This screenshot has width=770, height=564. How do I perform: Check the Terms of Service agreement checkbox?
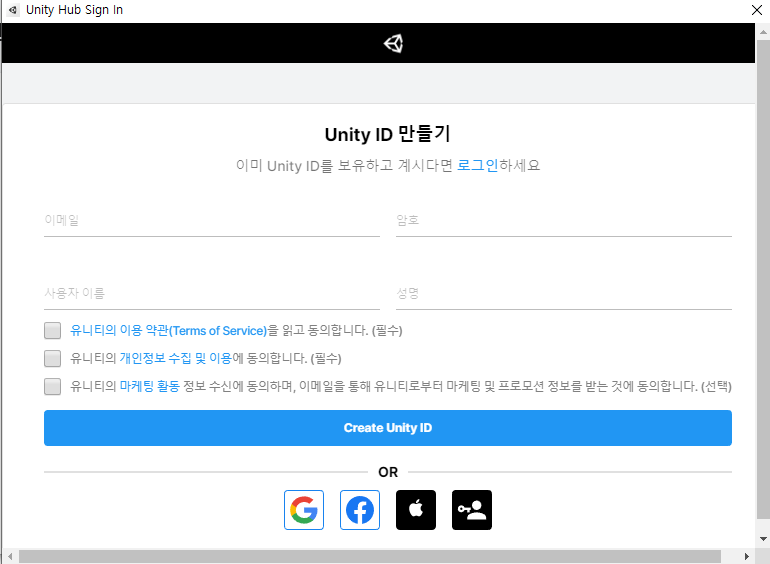click(x=53, y=330)
